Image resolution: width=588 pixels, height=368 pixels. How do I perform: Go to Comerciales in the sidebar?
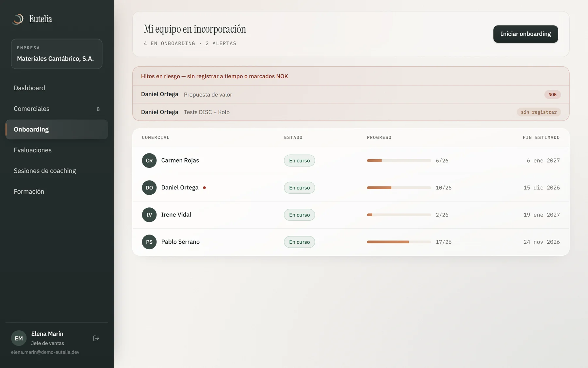[x=57, y=109]
